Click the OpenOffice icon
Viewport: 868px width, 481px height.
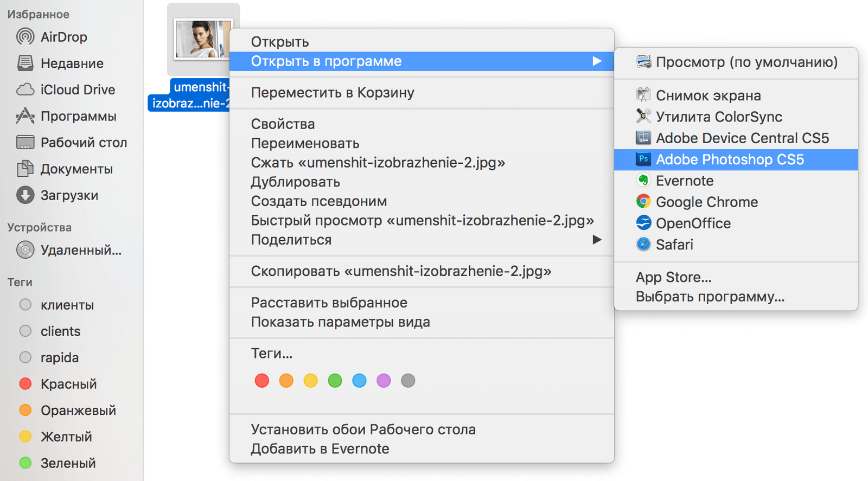643,223
